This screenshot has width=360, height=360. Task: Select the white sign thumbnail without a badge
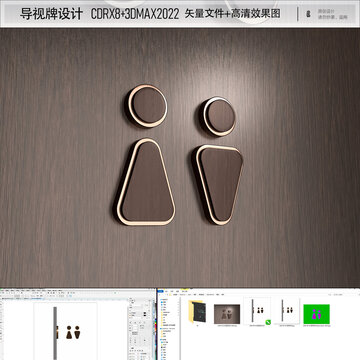click(x=287, y=310)
